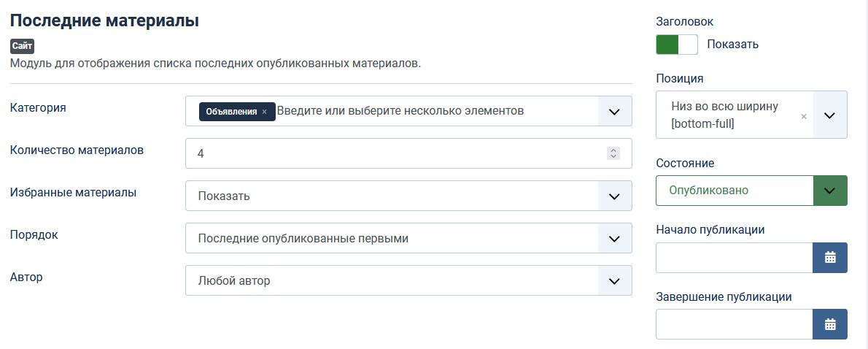This screenshot has width=868, height=349.
Task: Toggle the Заголовок Показать switch
Action: pos(677,45)
